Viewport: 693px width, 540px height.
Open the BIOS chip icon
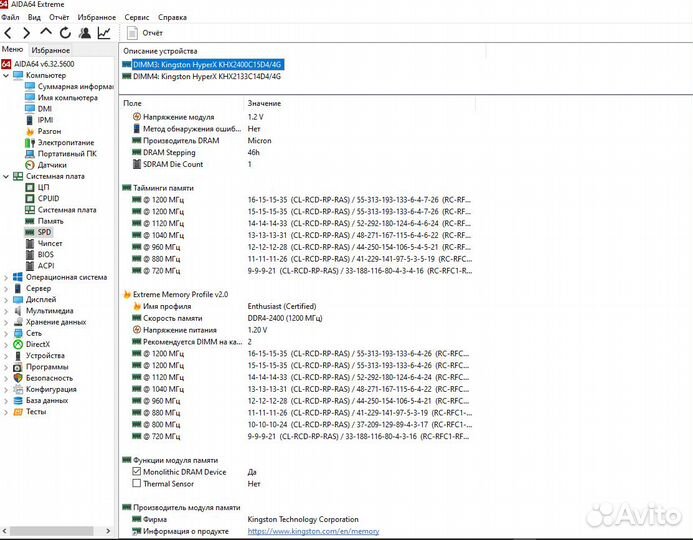click(30, 255)
